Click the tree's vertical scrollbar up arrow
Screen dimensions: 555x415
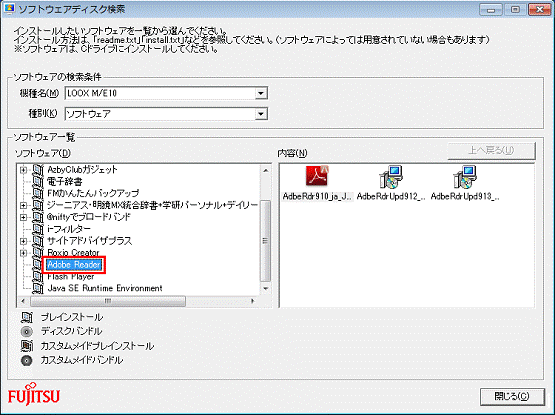[265, 170]
